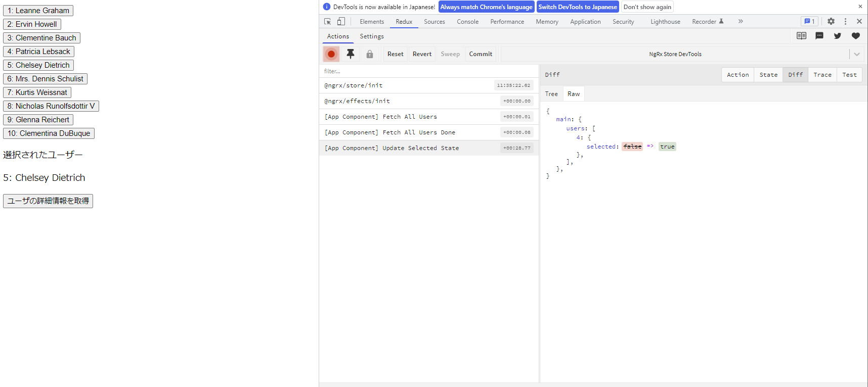
Task: Expand the NgRx Store DevTools instance dropdown
Action: click(x=857, y=54)
